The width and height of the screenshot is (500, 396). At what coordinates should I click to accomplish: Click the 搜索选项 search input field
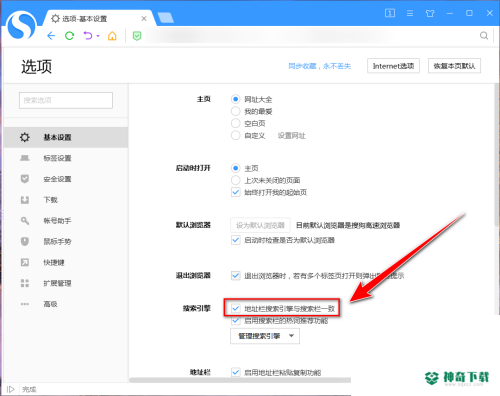point(66,100)
